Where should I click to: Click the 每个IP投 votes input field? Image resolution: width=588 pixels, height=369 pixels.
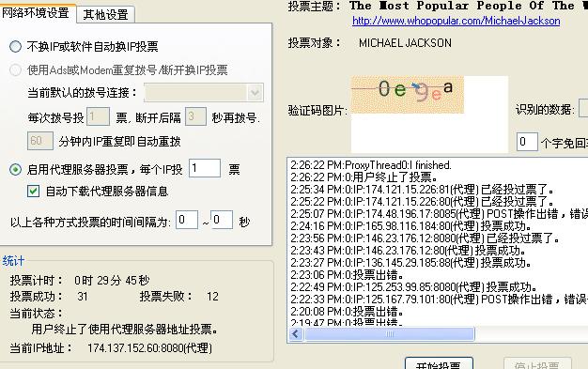(205, 168)
